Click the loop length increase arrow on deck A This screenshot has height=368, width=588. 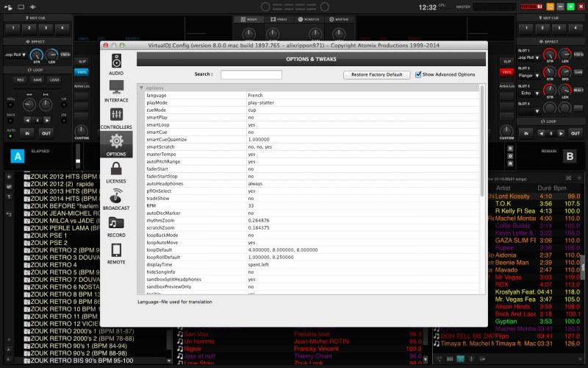(x=47, y=121)
